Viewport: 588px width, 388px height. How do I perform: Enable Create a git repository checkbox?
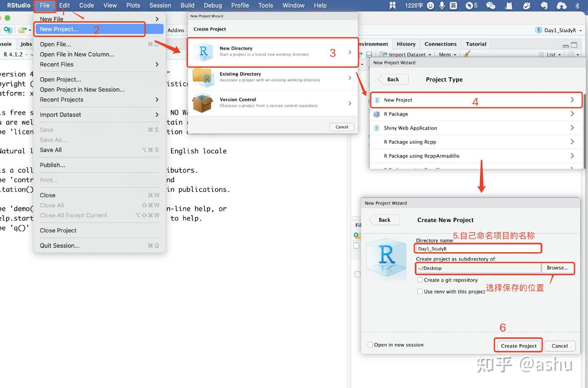[420, 280]
